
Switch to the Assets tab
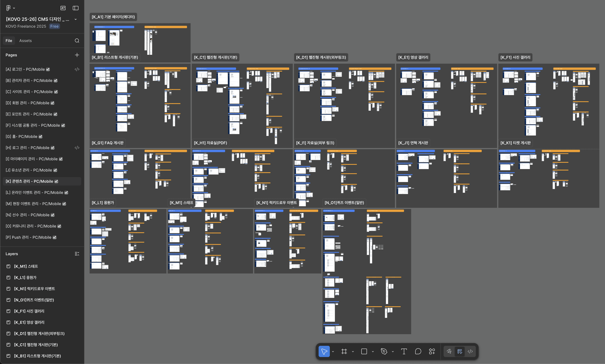(x=26, y=41)
